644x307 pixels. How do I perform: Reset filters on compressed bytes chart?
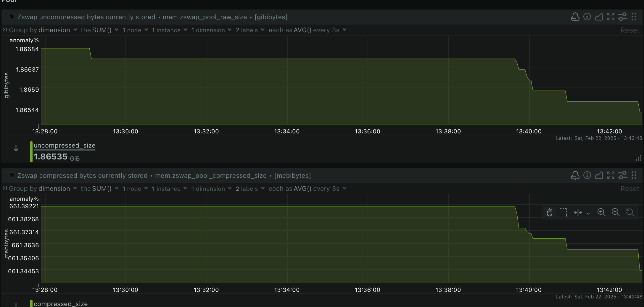[x=629, y=189]
